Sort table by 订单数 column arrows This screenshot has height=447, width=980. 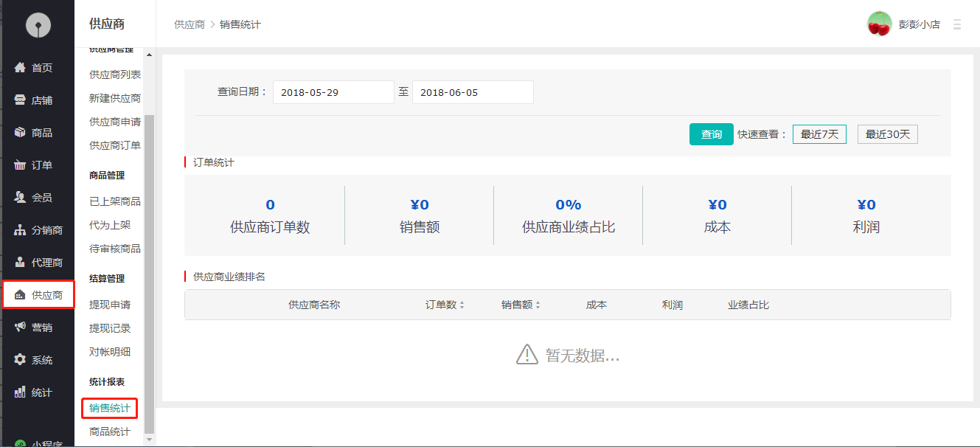point(462,305)
